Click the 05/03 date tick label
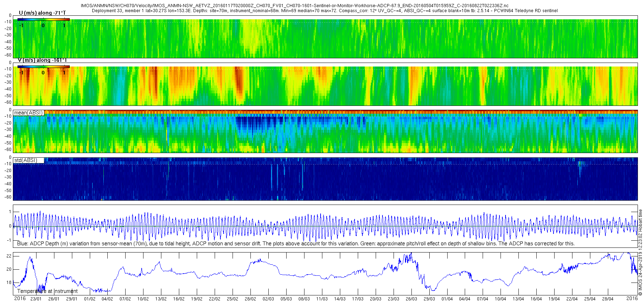The height and width of the screenshot is (304, 644). 286,299
